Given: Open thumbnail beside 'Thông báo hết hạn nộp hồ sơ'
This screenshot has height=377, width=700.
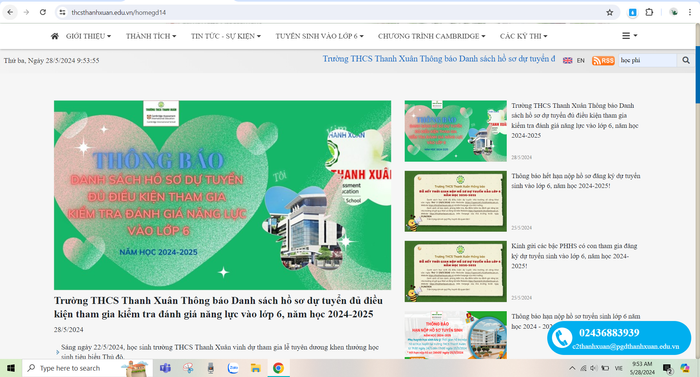Looking at the screenshot, I should point(455,201).
